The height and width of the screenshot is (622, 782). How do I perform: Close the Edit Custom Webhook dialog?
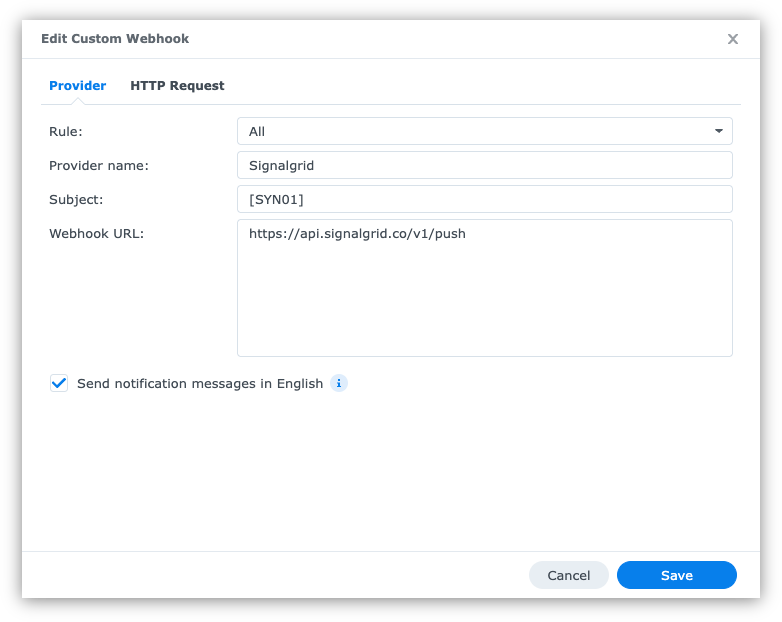732,39
